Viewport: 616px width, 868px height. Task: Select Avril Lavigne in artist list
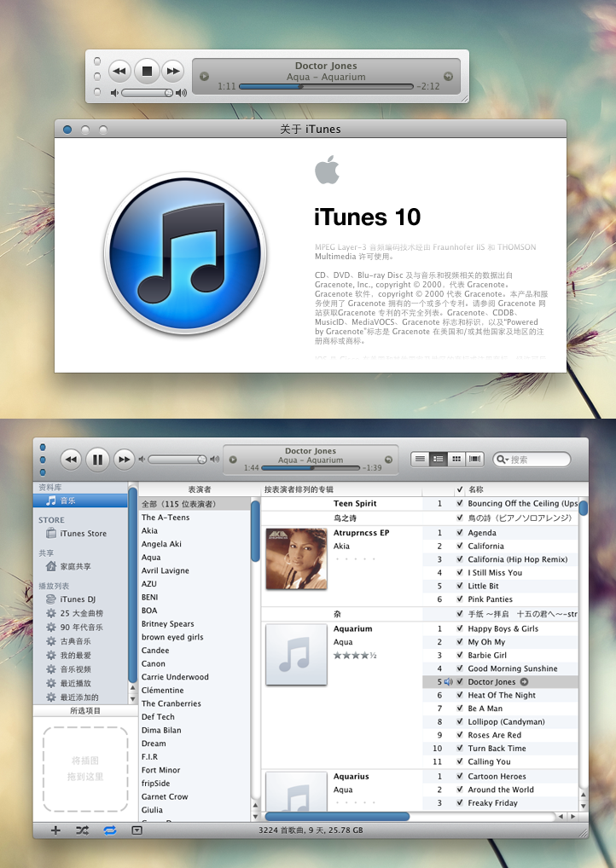click(195, 570)
